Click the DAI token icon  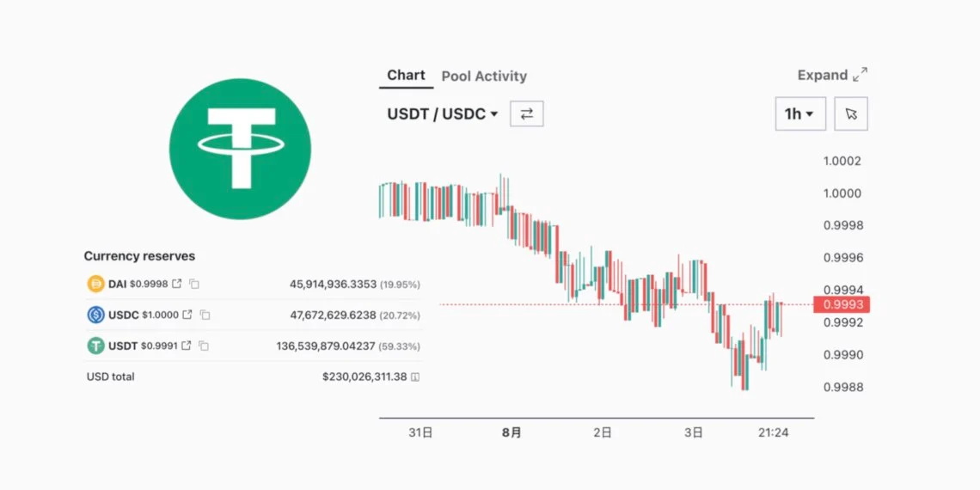tap(95, 284)
